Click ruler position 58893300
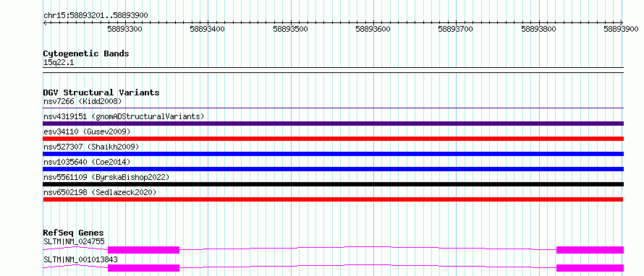This screenshot has width=644, height=276. [125, 29]
